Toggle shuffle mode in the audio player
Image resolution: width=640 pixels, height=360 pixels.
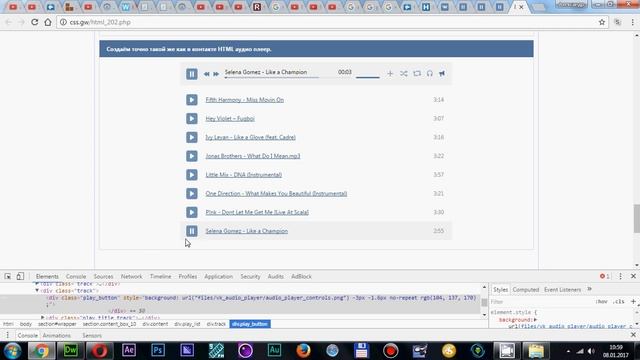(404, 73)
